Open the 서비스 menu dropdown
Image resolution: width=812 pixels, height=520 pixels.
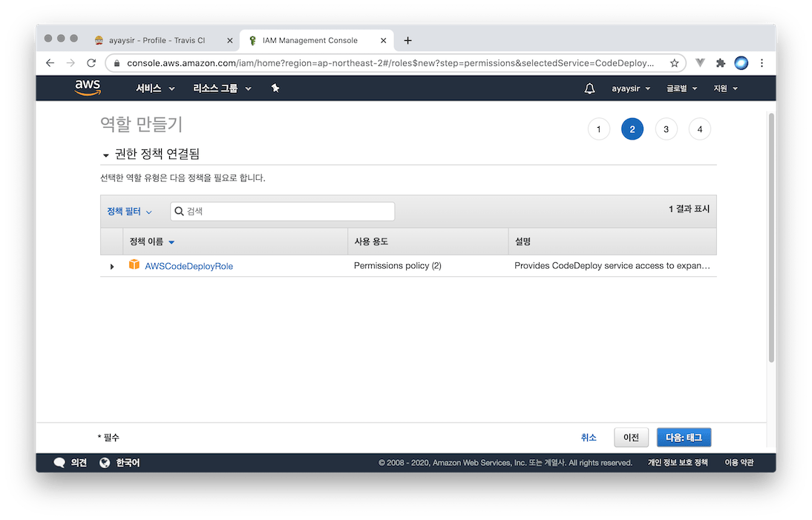155,88
